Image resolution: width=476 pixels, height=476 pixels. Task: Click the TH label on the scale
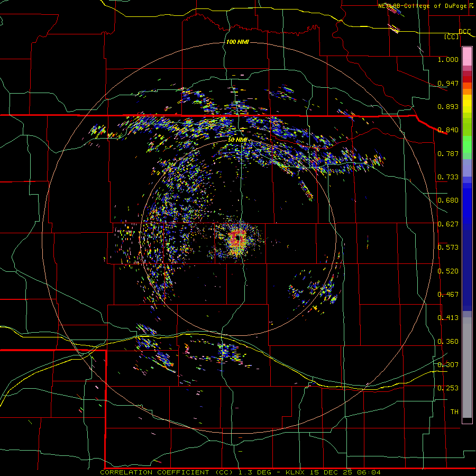click(454, 412)
